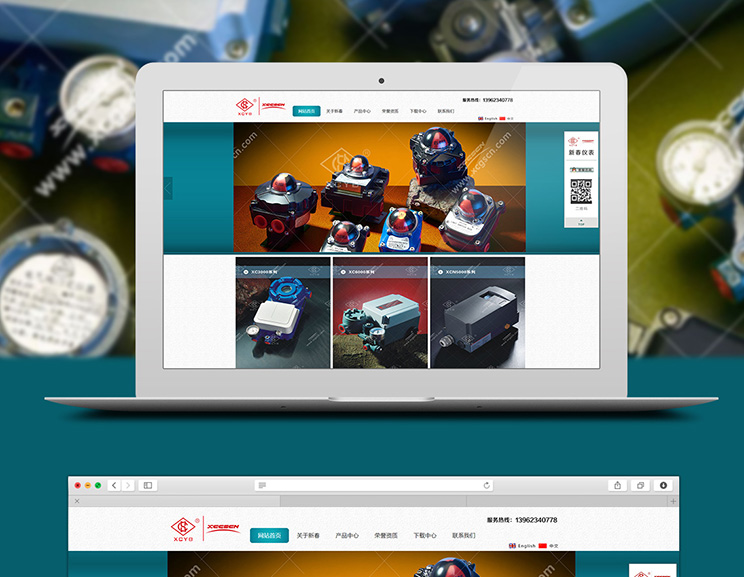The image size is (744, 577).
Task: Open 下载中心 in bottom navigation
Action: pyautogui.click(x=425, y=536)
